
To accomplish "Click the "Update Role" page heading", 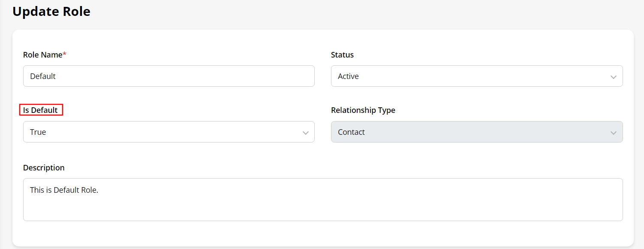I will point(51,12).
